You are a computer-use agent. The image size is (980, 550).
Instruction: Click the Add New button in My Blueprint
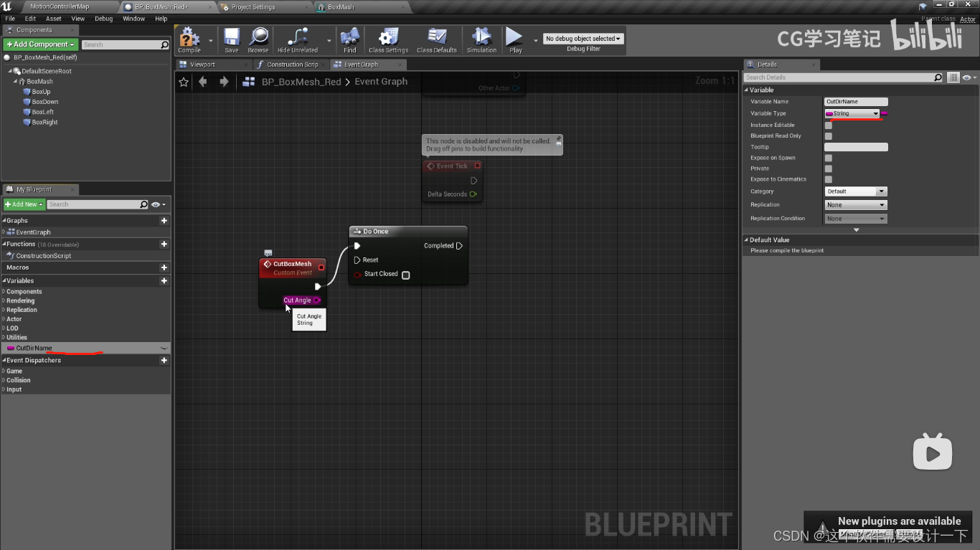coord(24,204)
